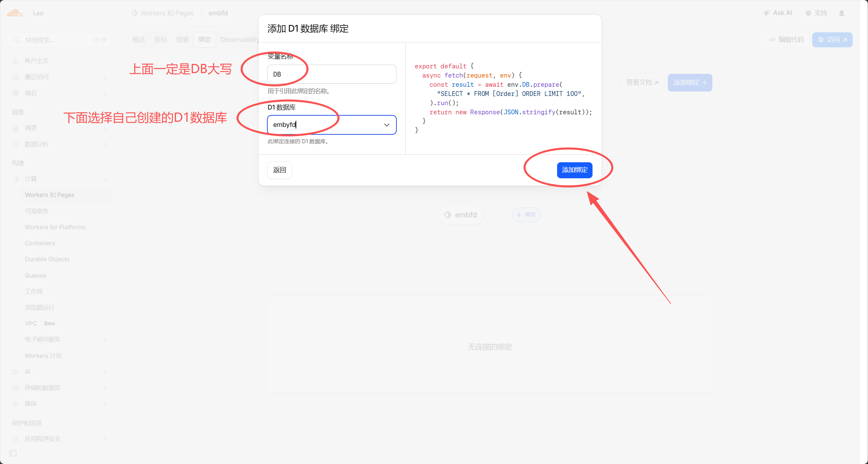Expand the 存储和数据库 sidebar section

[x=60, y=388]
